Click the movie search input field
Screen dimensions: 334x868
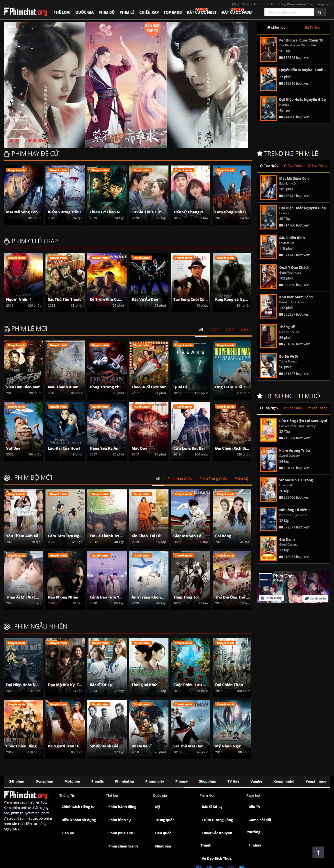[x=289, y=12]
